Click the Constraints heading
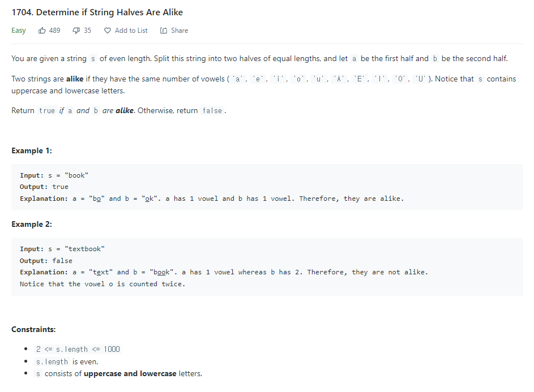The height and width of the screenshot is (392, 534). pos(33,329)
